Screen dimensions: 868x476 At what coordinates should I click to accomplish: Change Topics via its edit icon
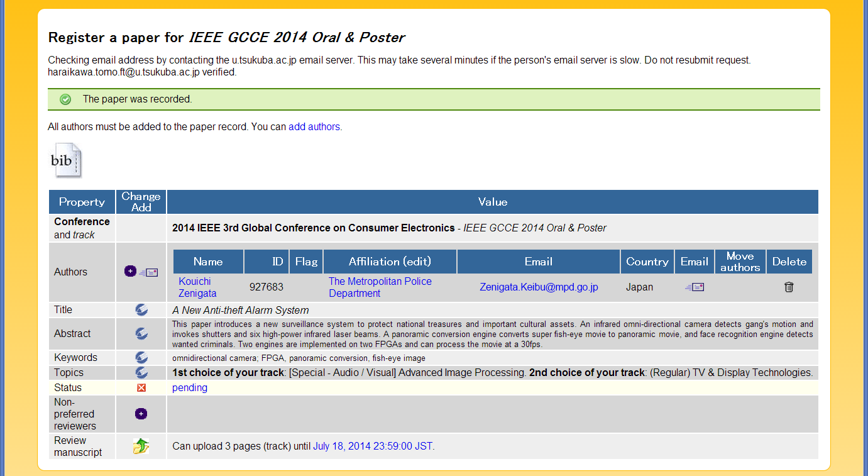pyautogui.click(x=141, y=372)
